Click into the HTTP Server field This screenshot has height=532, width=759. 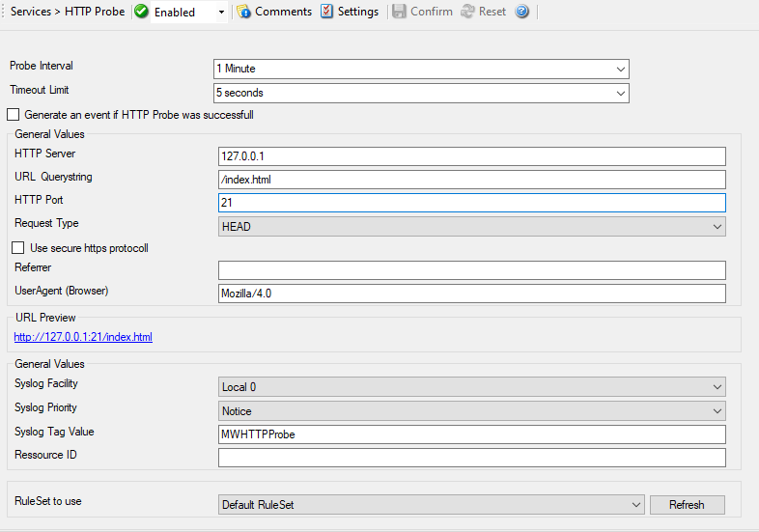[x=471, y=156]
